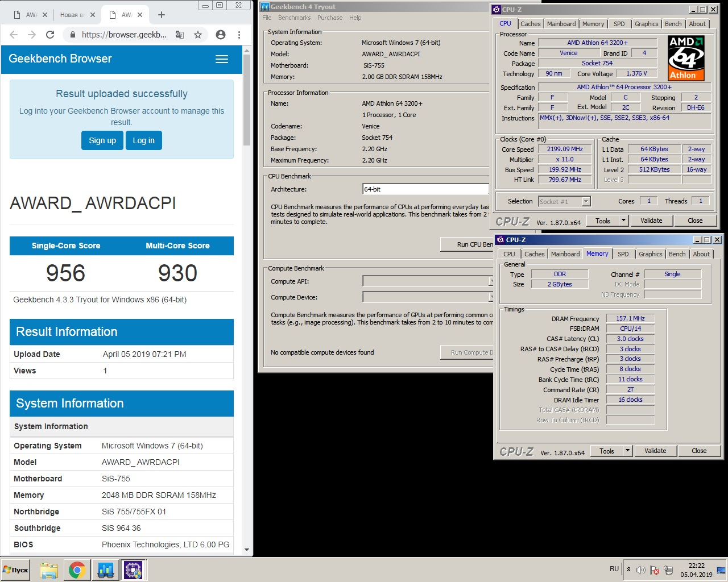The image size is (728, 582).
Task: Open the Purchase menu in Geekbench 4
Action: 330,18
